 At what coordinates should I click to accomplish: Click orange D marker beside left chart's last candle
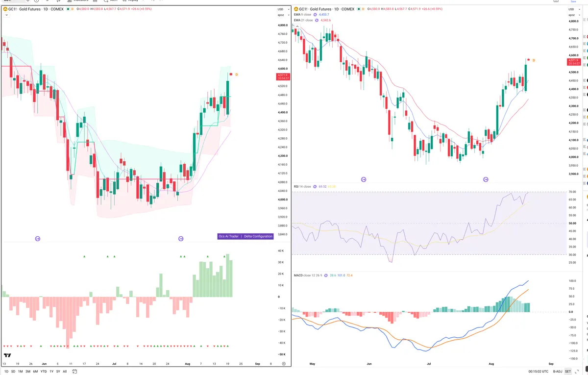point(237,75)
